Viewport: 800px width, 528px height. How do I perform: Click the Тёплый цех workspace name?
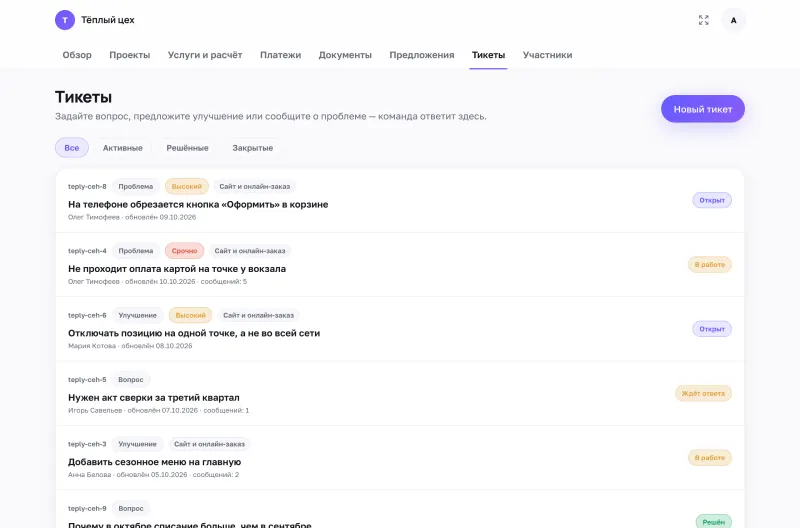[x=108, y=20]
